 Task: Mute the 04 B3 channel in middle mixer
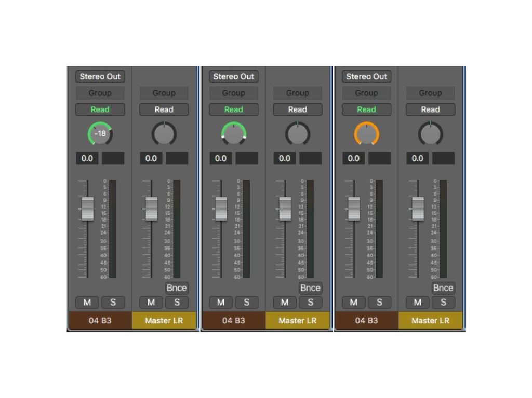[x=221, y=303]
